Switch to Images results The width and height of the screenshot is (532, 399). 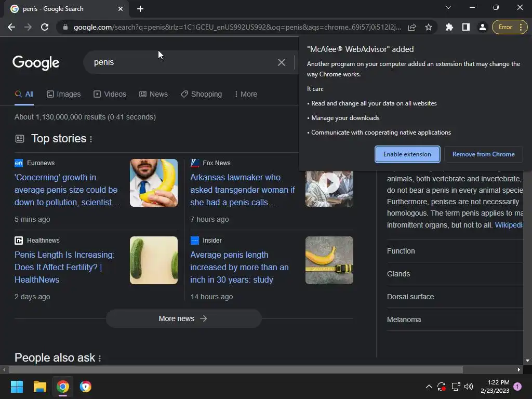point(64,95)
